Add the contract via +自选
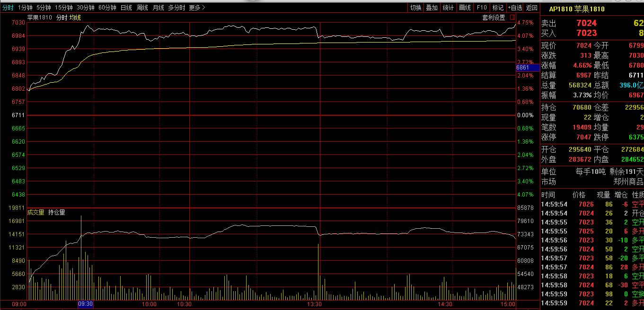 pos(515,8)
